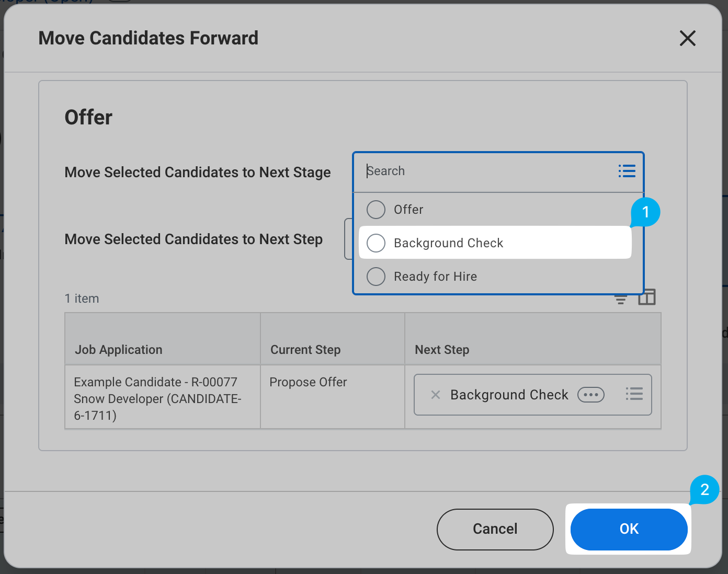This screenshot has height=574, width=728.
Task: Click the Next Step column header
Action: coord(442,350)
